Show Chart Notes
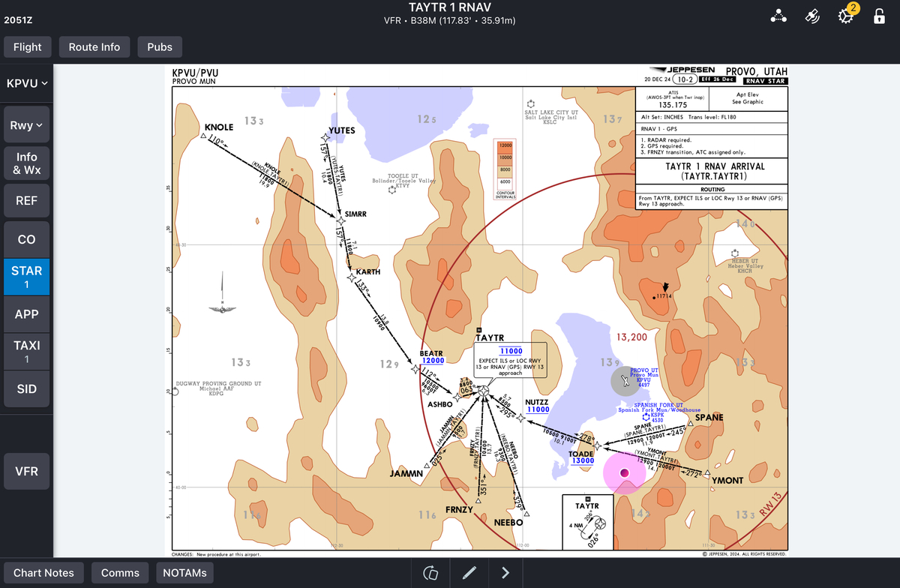This screenshot has height=588, width=900. 43,573
